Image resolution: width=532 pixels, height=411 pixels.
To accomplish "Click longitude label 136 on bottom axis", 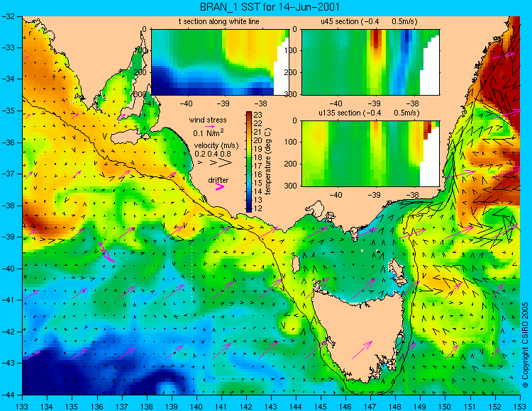I will tap(97, 406).
